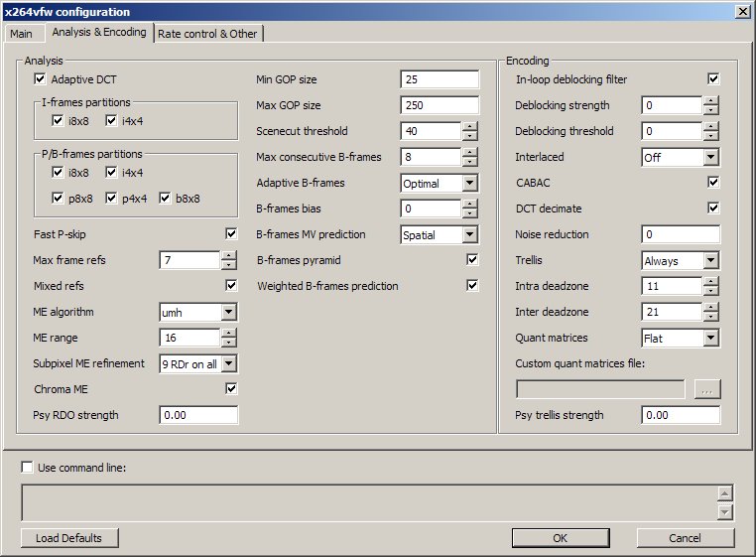Open B-frames MV prediction dropdown
The image size is (756, 557).
[x=469, y=235]
